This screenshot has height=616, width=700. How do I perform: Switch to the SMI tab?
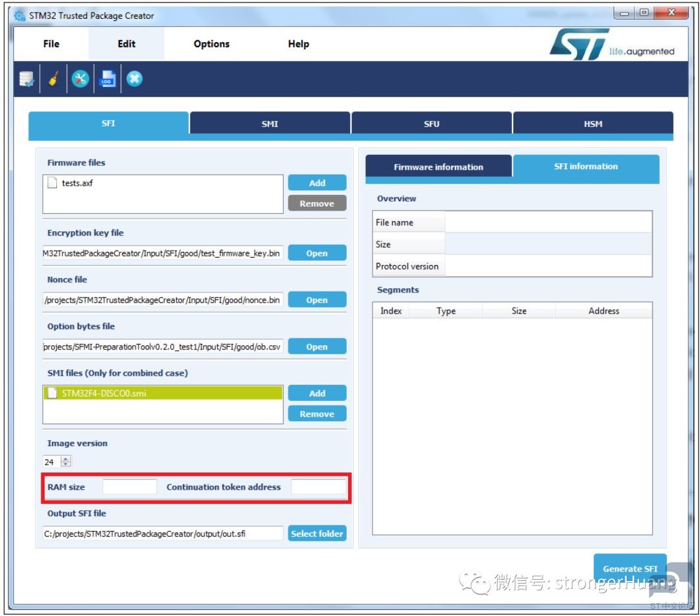pos(270,124)
